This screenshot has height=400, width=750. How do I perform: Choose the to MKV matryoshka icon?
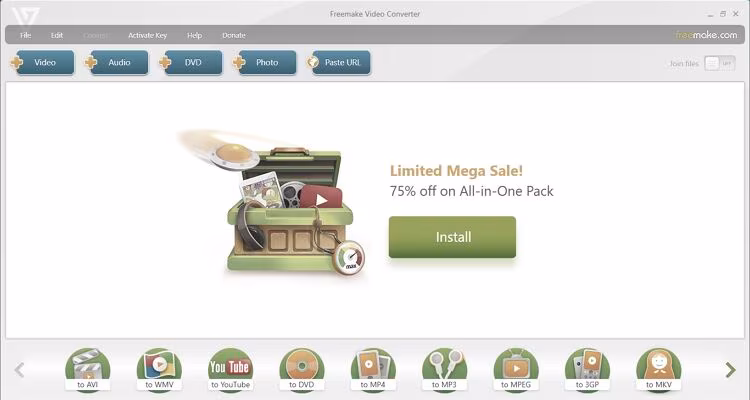click(x=659, y=370)
